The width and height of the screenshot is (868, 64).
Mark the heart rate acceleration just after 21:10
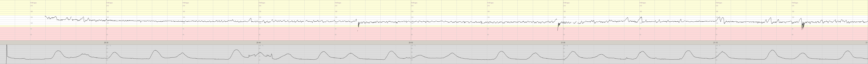pyautogui.click(x=719, y=17)
